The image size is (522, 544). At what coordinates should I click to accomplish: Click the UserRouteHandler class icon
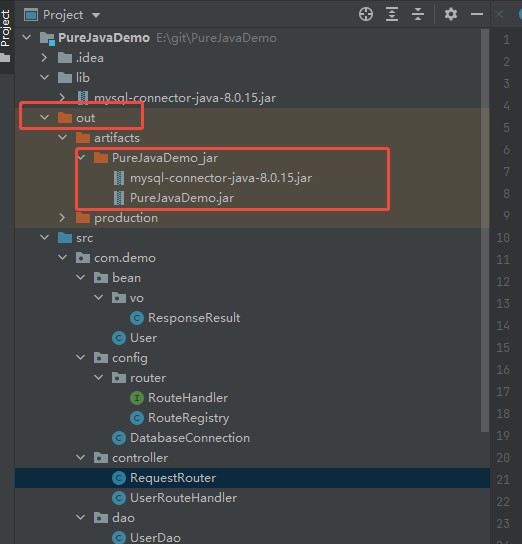pos(119,498)
